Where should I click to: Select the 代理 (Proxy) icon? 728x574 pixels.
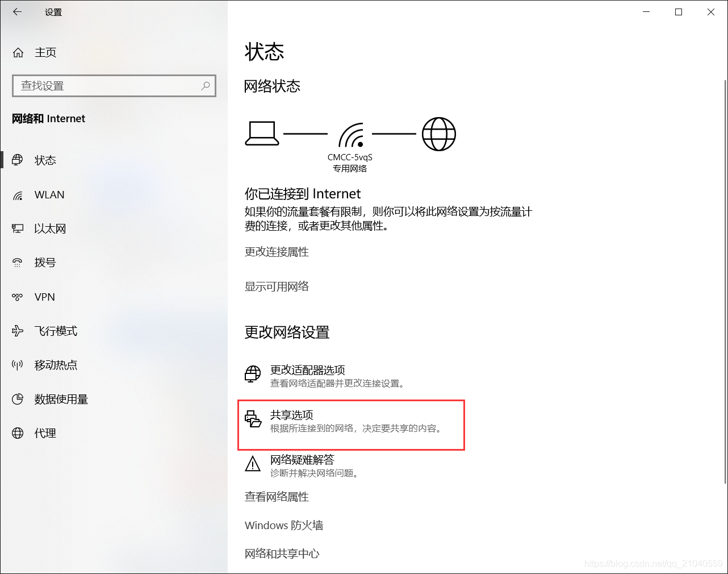pos(18,433)
